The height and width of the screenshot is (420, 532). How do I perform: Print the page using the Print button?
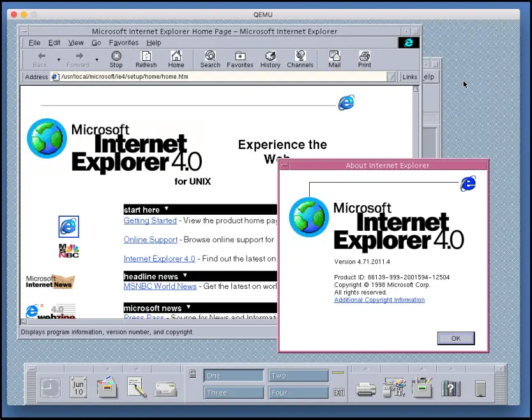tap(365, 59)
